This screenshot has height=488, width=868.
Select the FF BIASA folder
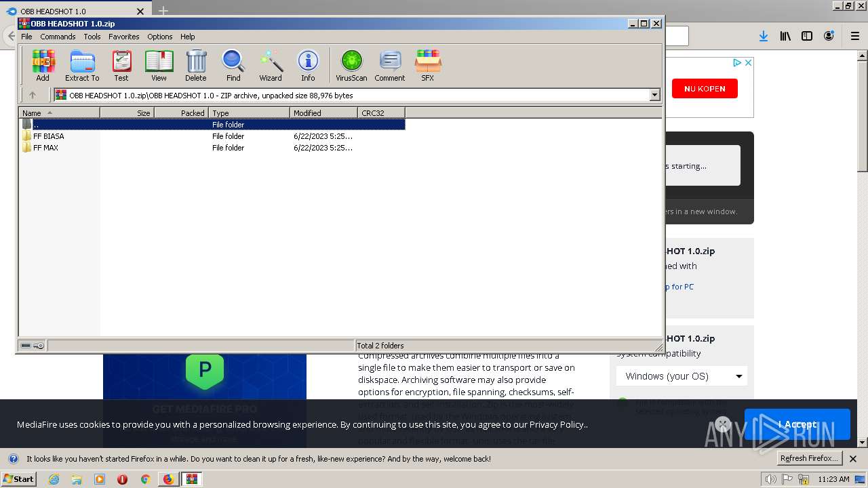click(x=48, y=136)
